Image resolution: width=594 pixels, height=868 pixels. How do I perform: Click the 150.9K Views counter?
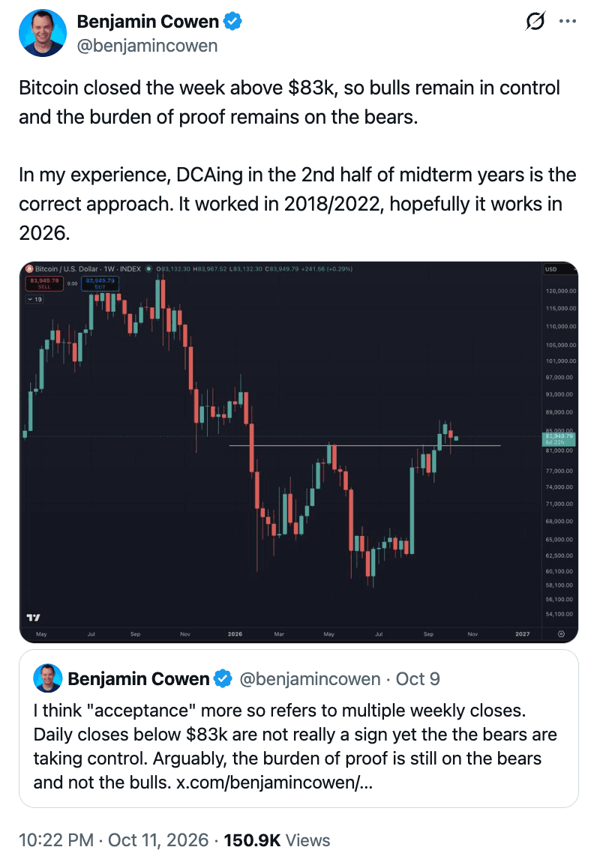pyautogui.click(x=277, y=840)
